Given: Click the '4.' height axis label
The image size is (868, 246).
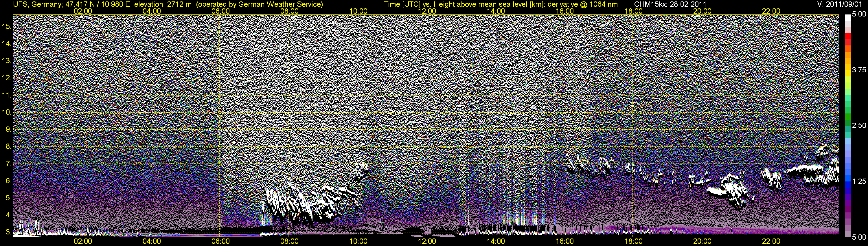Looking at the screenshot, I should tap(8, 215).
